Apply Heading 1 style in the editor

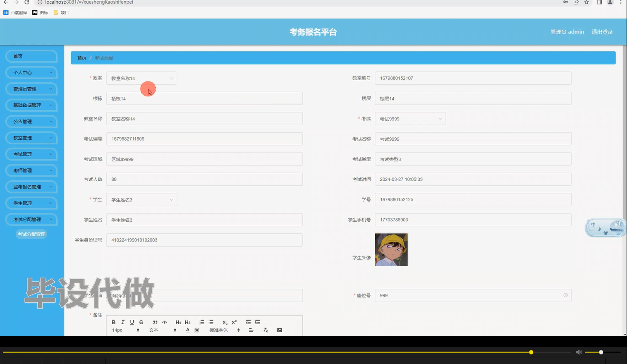coord(178,322)
